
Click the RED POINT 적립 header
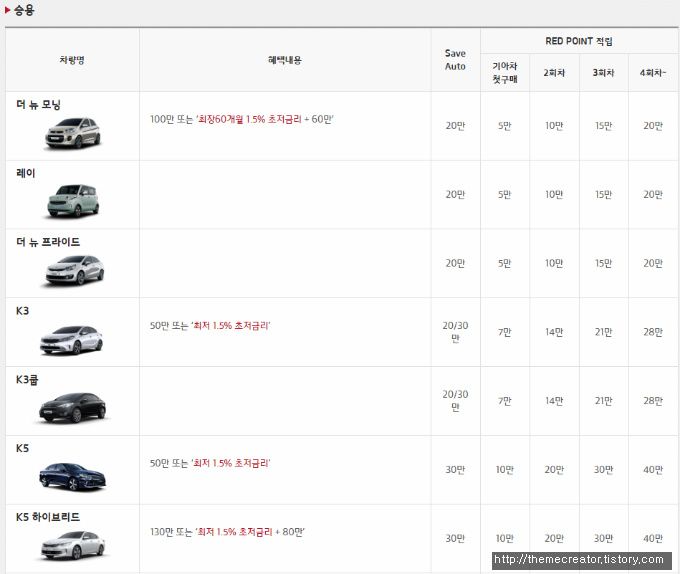pyautogui.click(x=579, y=41)
